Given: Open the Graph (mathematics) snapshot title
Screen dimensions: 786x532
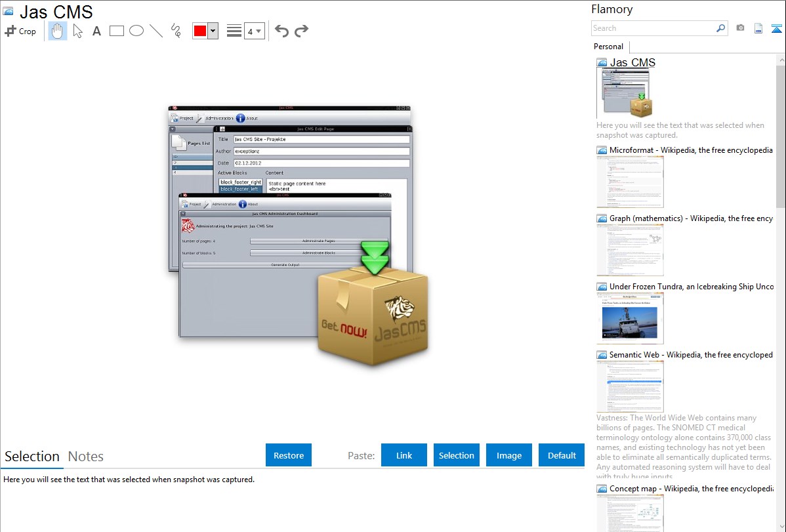Looking at the screenshot, I should click(691, 218).
